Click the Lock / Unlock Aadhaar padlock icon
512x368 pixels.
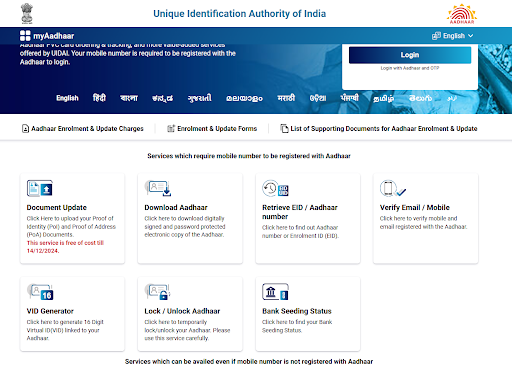[x=158, y=292]
